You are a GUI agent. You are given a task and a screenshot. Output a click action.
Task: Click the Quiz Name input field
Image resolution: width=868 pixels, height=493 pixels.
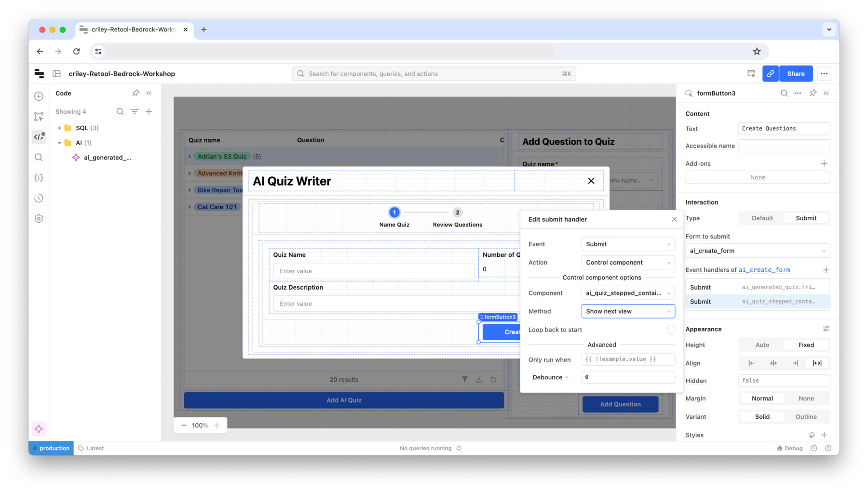click(373, 271)
